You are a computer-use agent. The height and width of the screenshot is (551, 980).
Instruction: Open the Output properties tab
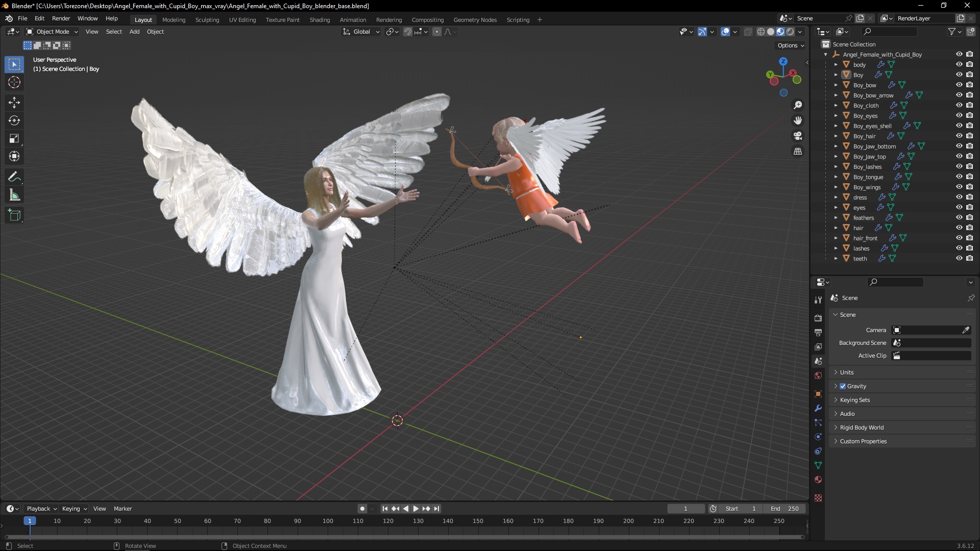pos(818,332)
